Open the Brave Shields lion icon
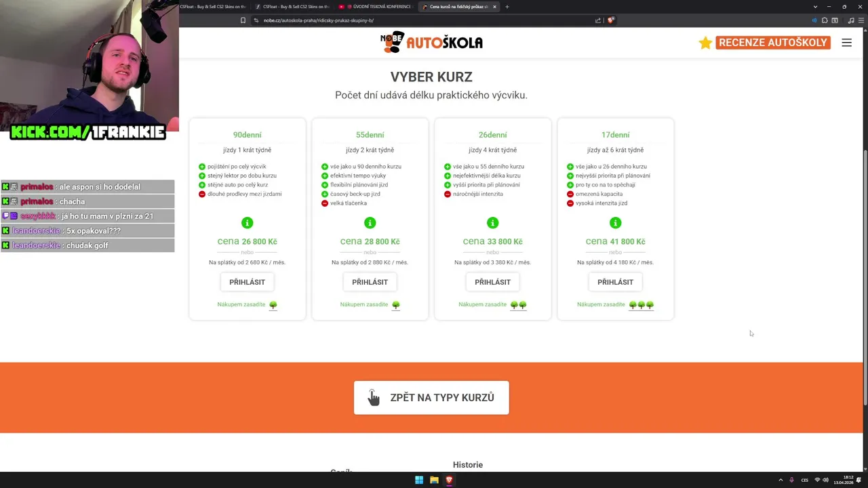The image size is (868, 488). point(610,20)
